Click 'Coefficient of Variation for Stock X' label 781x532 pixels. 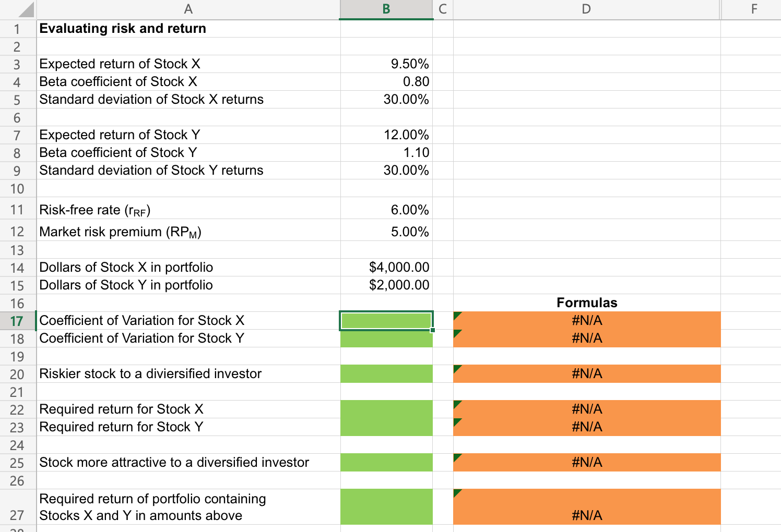tap(142, 321)
